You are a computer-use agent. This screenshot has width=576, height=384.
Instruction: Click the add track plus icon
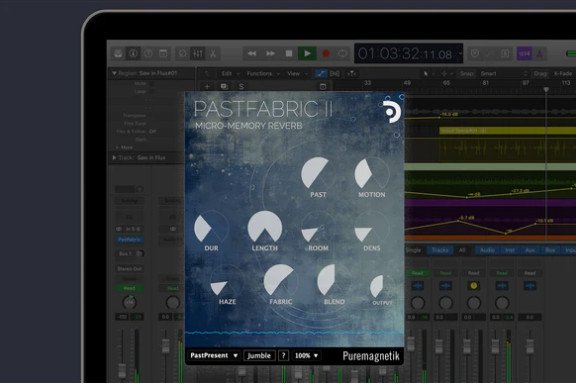(207, 86)
